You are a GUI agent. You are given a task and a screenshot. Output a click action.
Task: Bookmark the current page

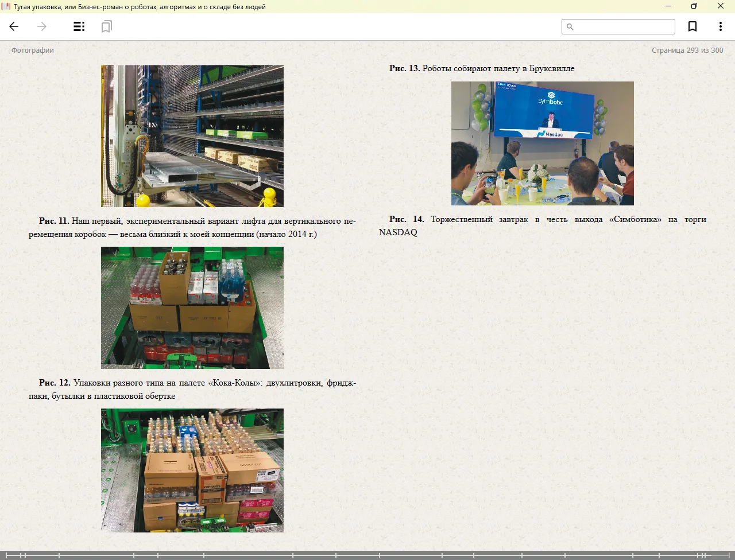pos(693,26)
